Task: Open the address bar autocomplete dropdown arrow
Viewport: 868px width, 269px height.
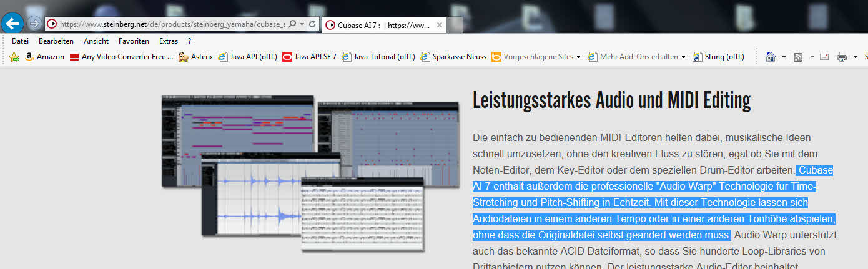Action: tap(302, 24)
